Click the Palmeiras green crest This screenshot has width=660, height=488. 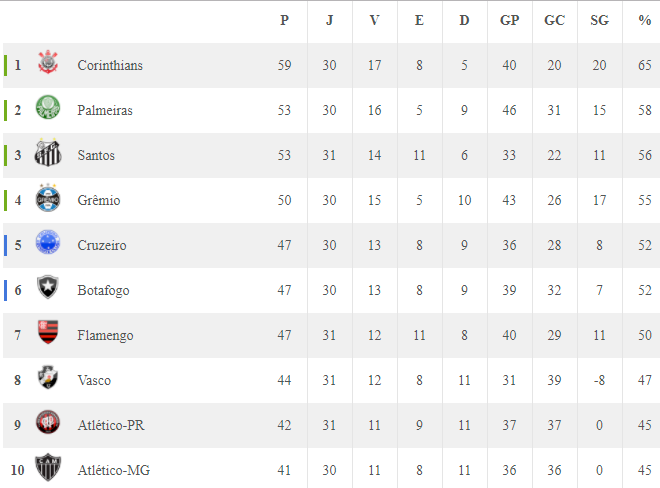[x=48, y=107]
